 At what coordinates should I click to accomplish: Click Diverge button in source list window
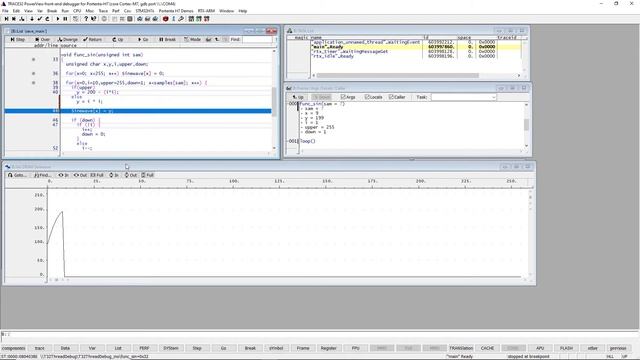[x=67, y=40]
